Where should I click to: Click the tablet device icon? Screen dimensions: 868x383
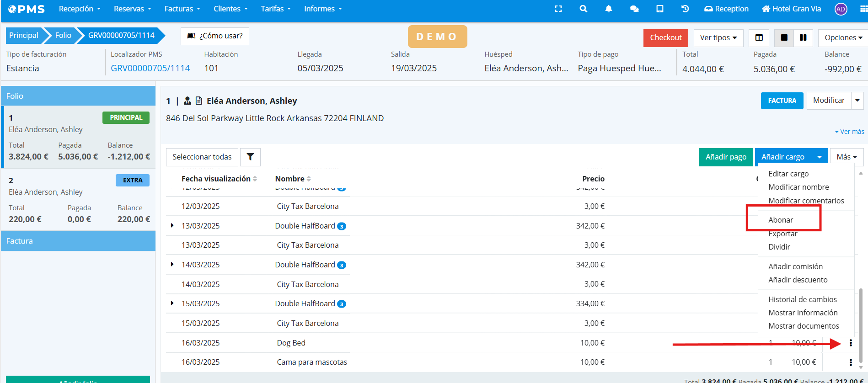pyautogui.click(x=659, y=9)
